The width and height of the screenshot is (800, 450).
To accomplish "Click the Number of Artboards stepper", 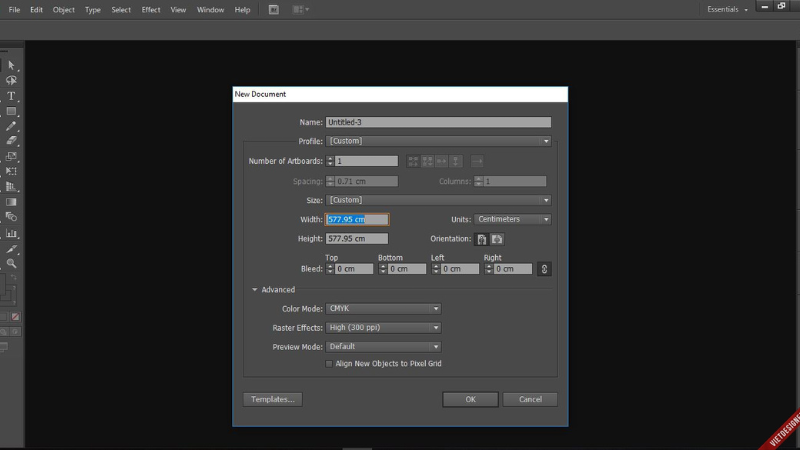I will [x=330, y=161].
